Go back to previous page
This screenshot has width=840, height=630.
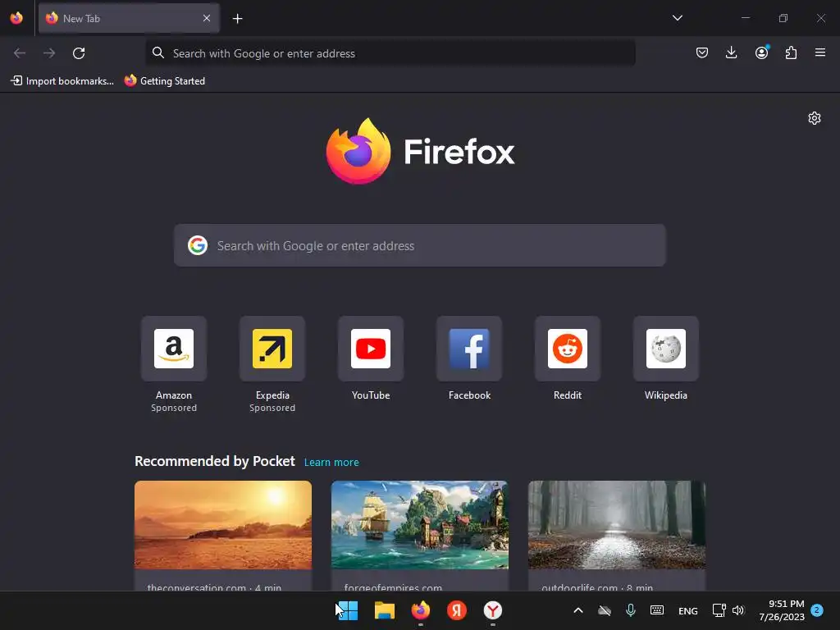[20, 53]
